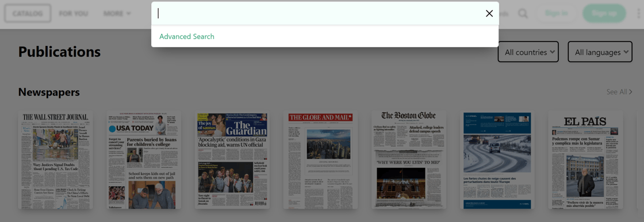Open the CATALOG tab
Screen dimensions: 644x222
coord(28,13)
